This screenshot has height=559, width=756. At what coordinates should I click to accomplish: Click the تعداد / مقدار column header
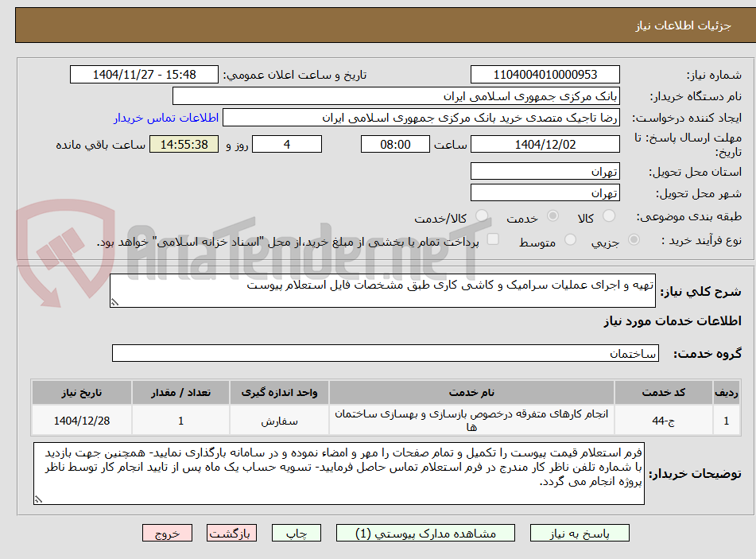pos(180,393)
